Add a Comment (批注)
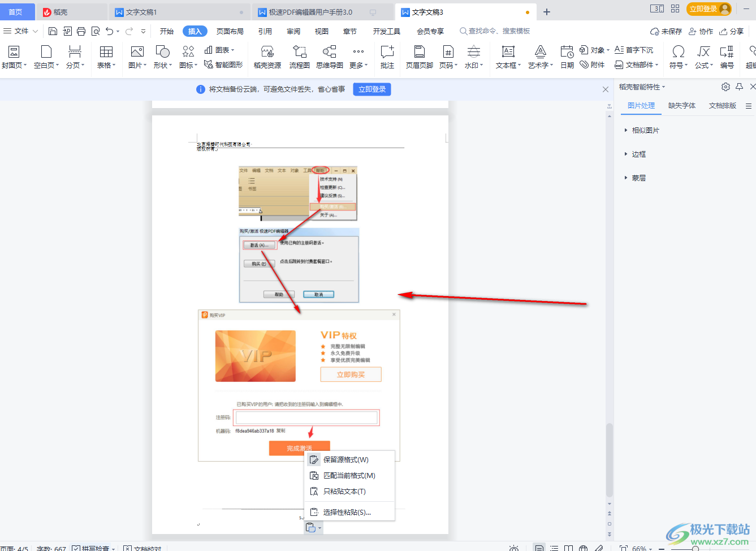756x551 pixels. (x=387, y=57)
